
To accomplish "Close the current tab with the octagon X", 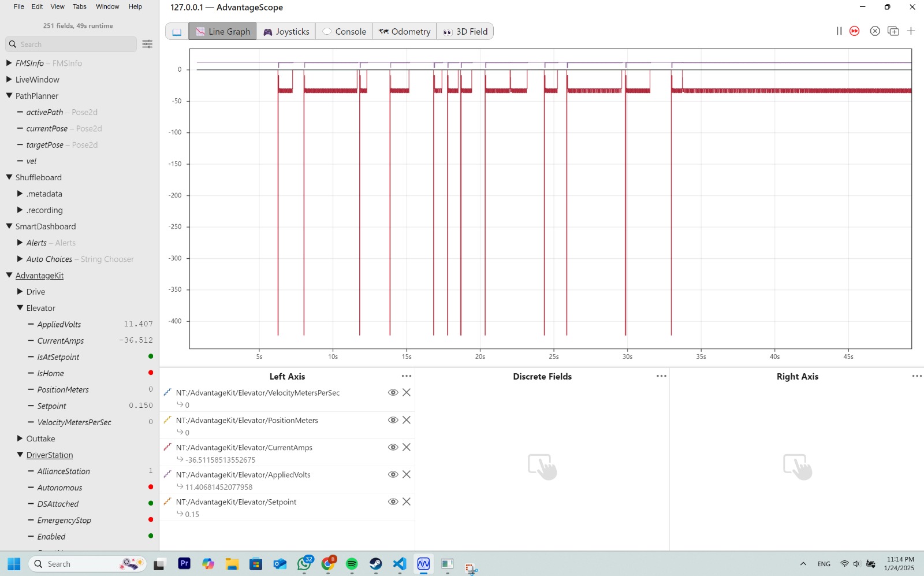I will 875,31.
